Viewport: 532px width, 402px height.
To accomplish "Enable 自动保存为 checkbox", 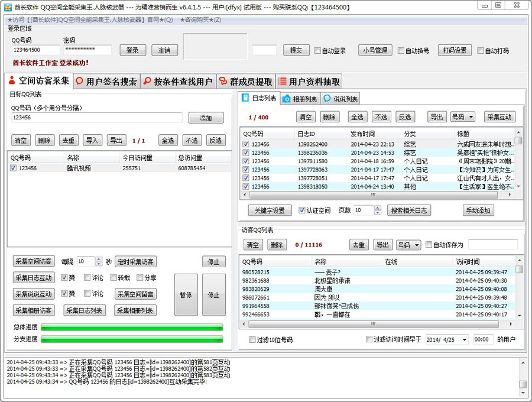I will pyautogui.click(x=429, y=245).
